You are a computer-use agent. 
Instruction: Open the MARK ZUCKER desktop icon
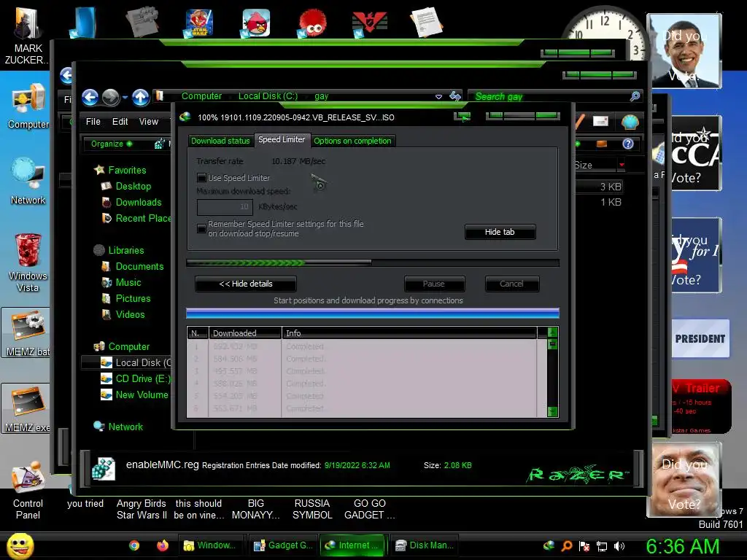pos(27,36)
